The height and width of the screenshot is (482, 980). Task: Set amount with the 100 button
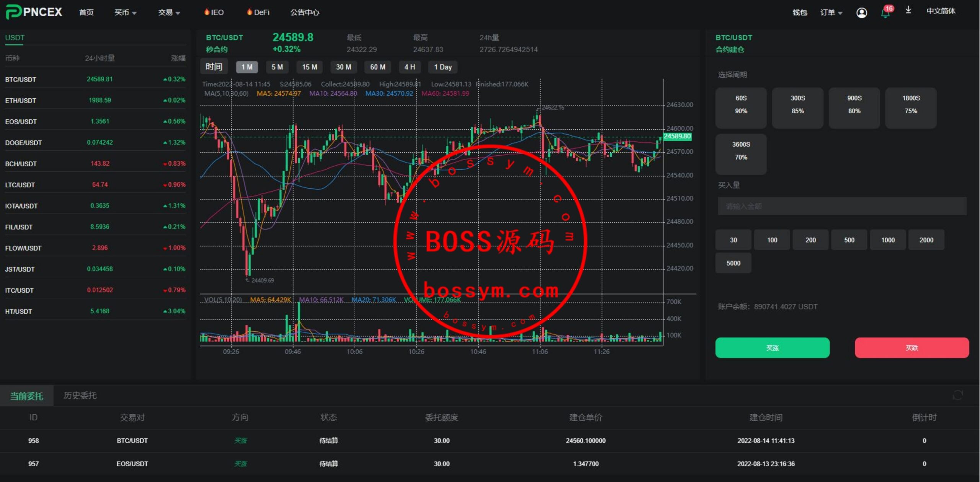click(x=772, y=240)
